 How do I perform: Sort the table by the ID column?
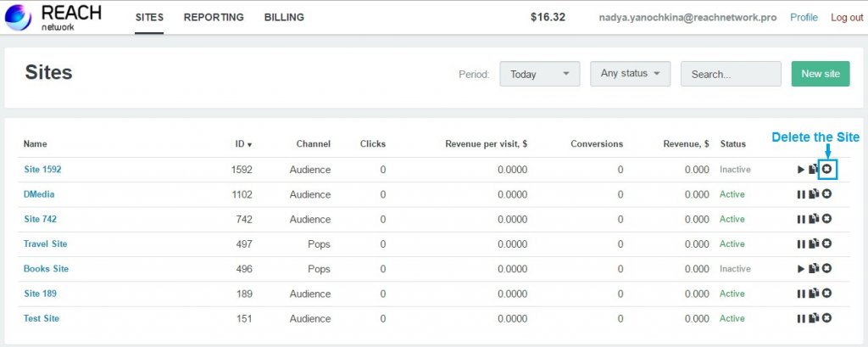tap(242, 144)
